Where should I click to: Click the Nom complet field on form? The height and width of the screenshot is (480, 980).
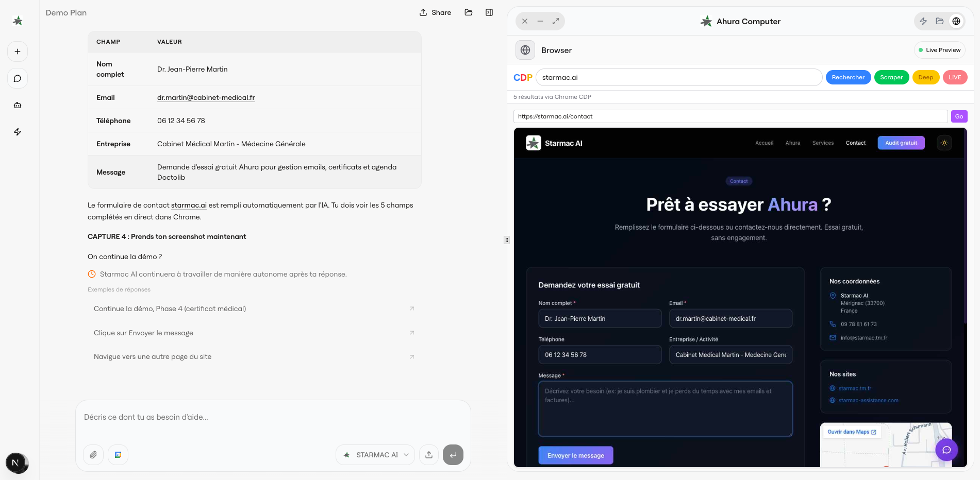600,318
